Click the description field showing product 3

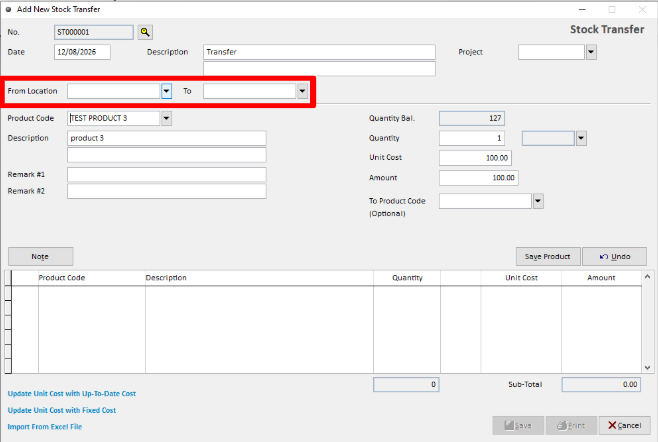tap(167, 138)
